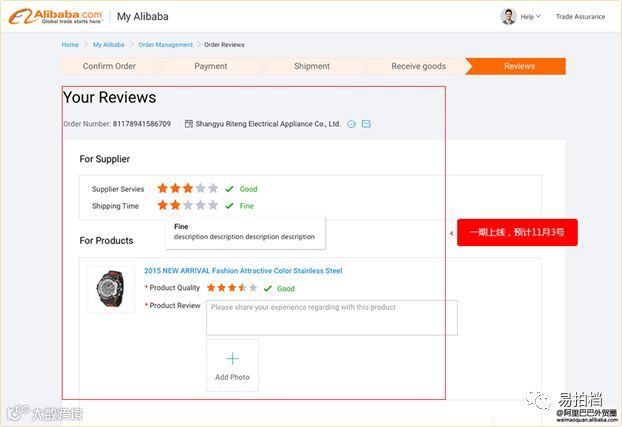Select the Shipment step
Screen dimensions: 622x427
pos(312,66)
